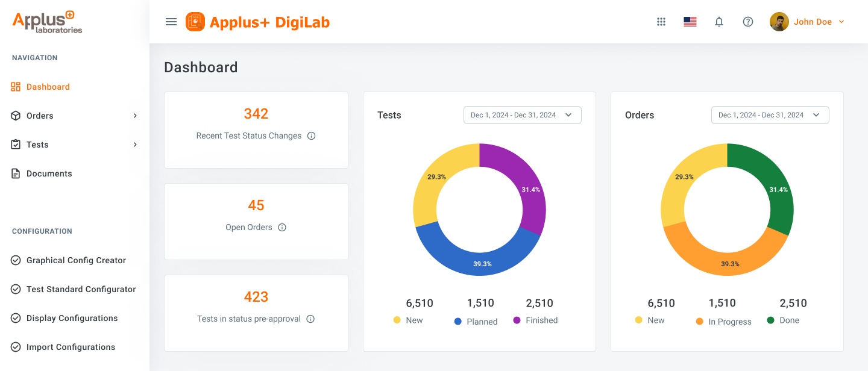868x371 pixels.
Task: Click the US flag language icon
Action: pyautogui.click(x=690, y=22)
